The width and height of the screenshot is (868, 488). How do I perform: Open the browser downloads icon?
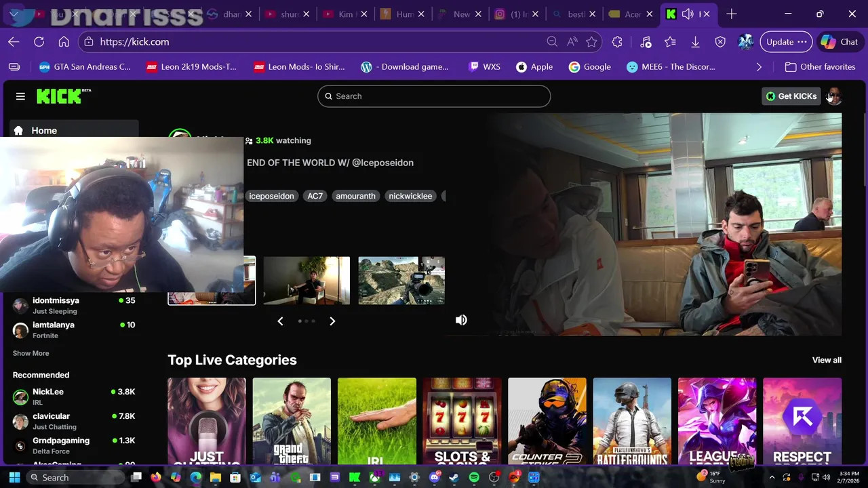click(695, 42)
